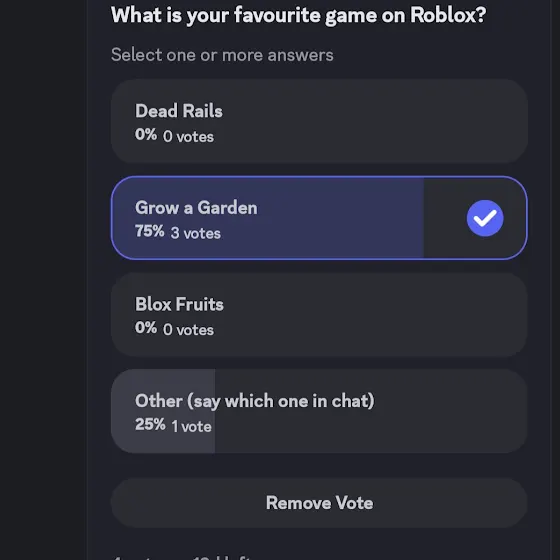Click the poll question title text
Image resolution: width=560 pixels, height=560 pixels.
coord(299,16)
